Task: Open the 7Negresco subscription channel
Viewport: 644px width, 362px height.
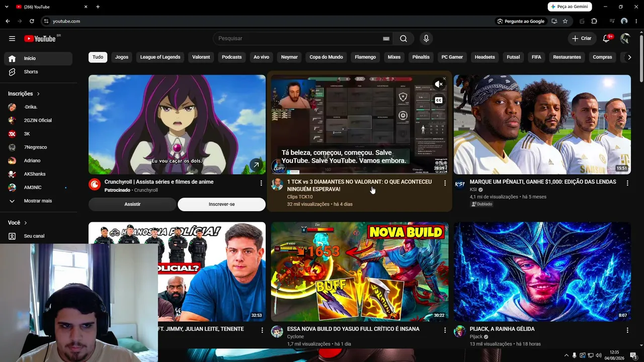Action: 38,147
